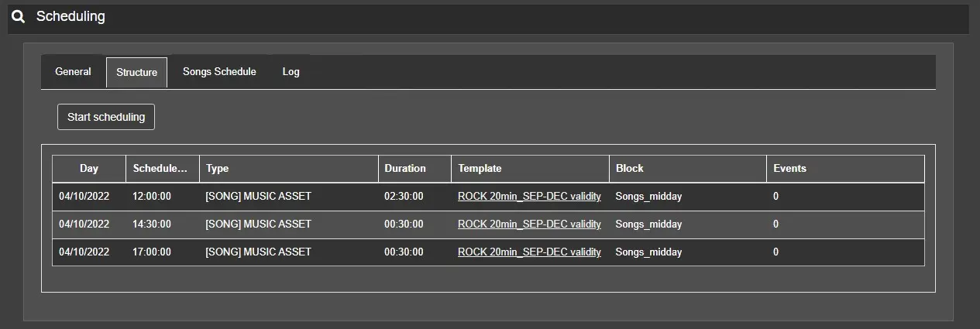Select the Structure tab

(137, 73)
